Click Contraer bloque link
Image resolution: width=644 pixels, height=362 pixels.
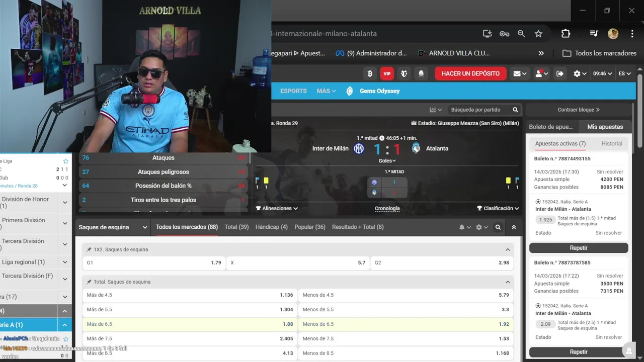579,110
